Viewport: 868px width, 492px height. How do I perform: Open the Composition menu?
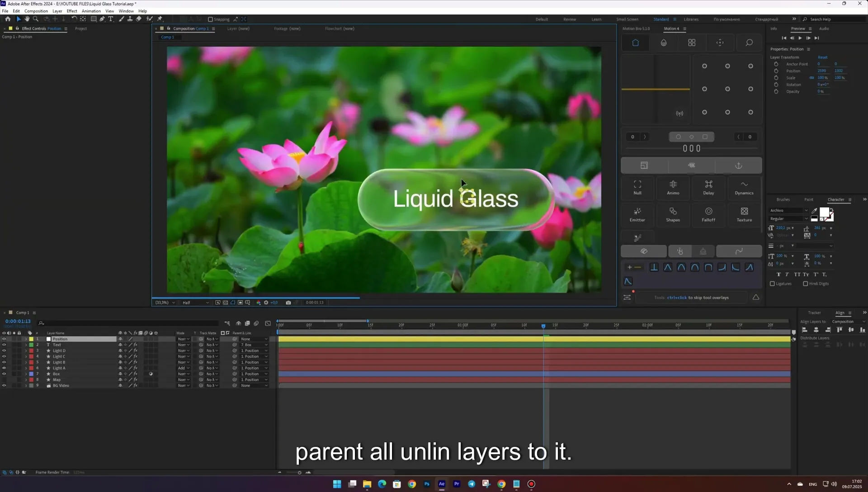click(36, 11)
